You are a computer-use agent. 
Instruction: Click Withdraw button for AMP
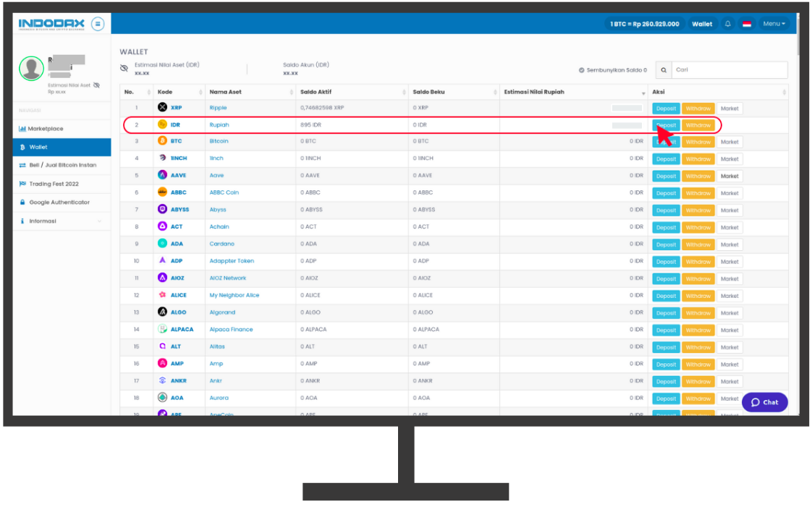[x=698, y=364]
